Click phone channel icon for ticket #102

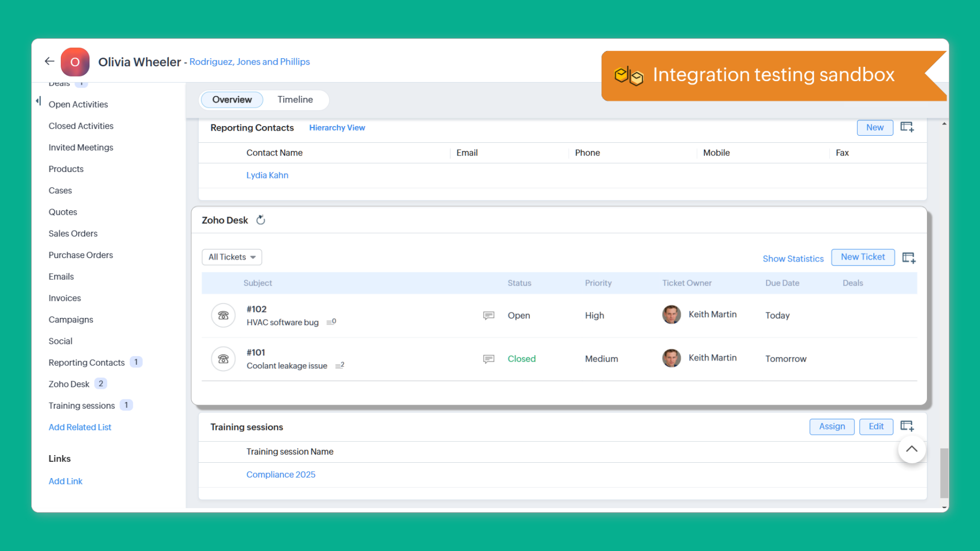pos(223,315)
